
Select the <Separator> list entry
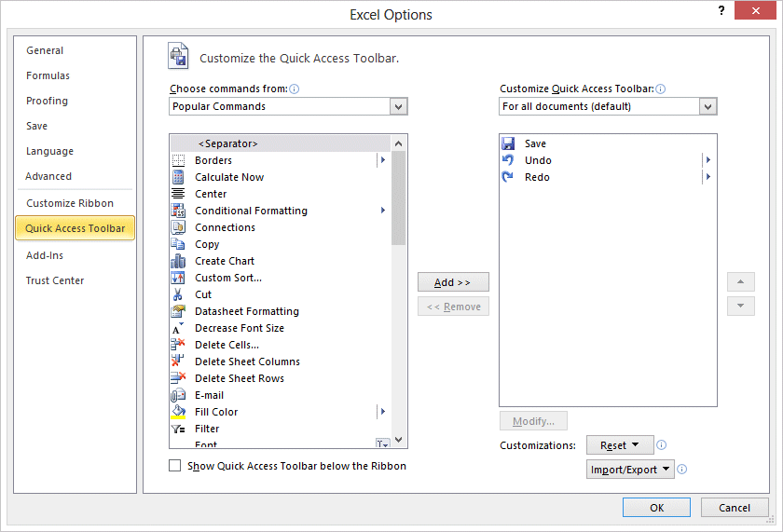281,143
